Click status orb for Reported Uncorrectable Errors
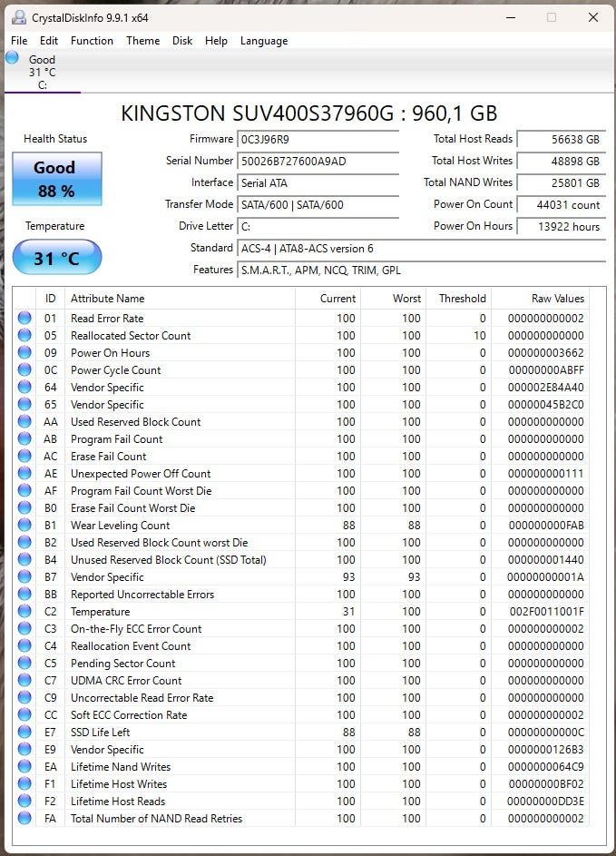Image resolution: width=616 pixels, height=856 pixels. coord(24,594)
